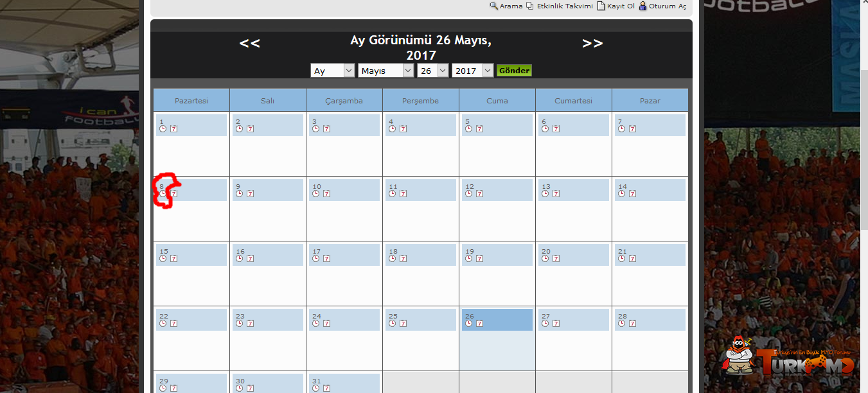Open day number 31 link
This screenshot has height=393, width=868.
tap(317, 381)
